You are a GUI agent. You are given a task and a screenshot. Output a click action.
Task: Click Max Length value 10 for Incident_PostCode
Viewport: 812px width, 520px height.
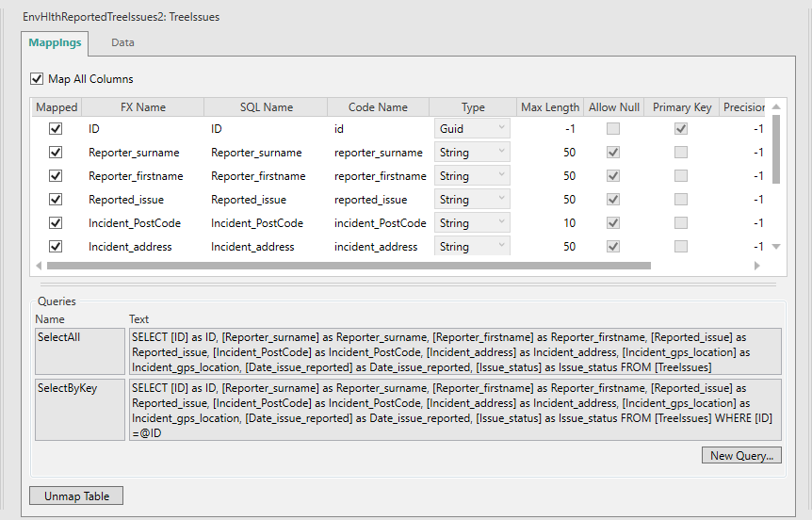coord(569,222)
